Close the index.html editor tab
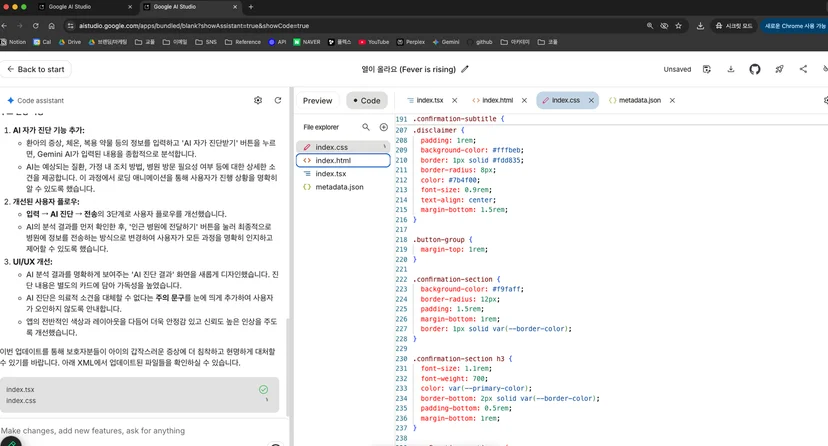The height and width of the screenshot is (446, 828). coord(524,100)
